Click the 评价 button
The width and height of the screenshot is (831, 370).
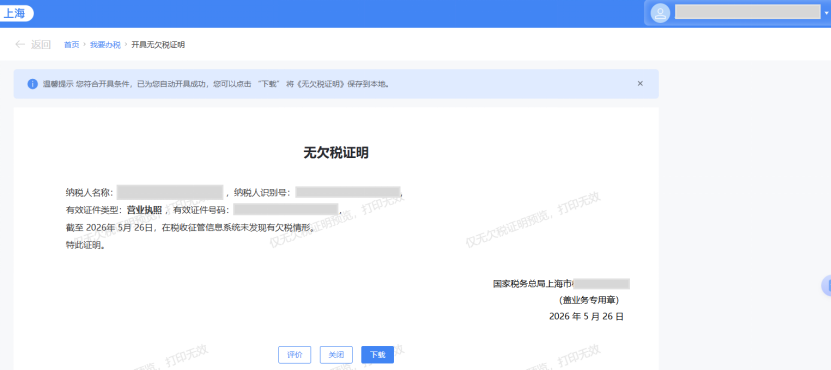pyautogui.click(x=294, y=355)
